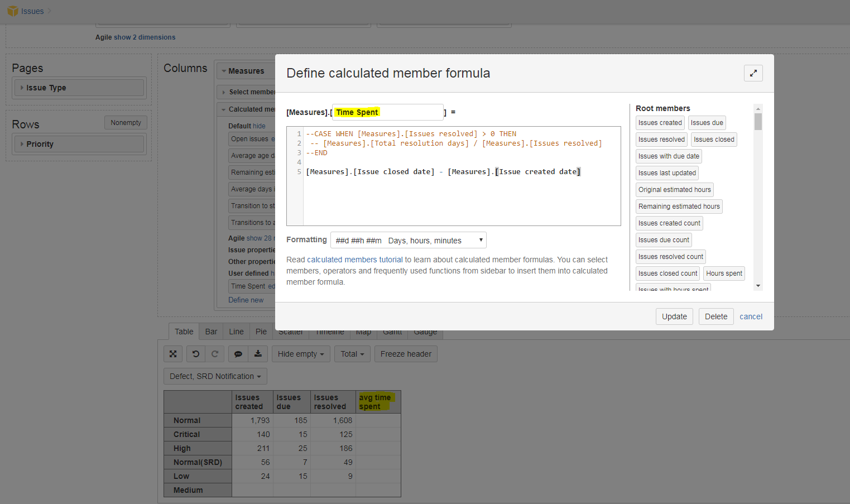The width and height of the screenshot is (850, 504).
Task: Switch to the Bar chart tab
Action: tap(211, 332)
